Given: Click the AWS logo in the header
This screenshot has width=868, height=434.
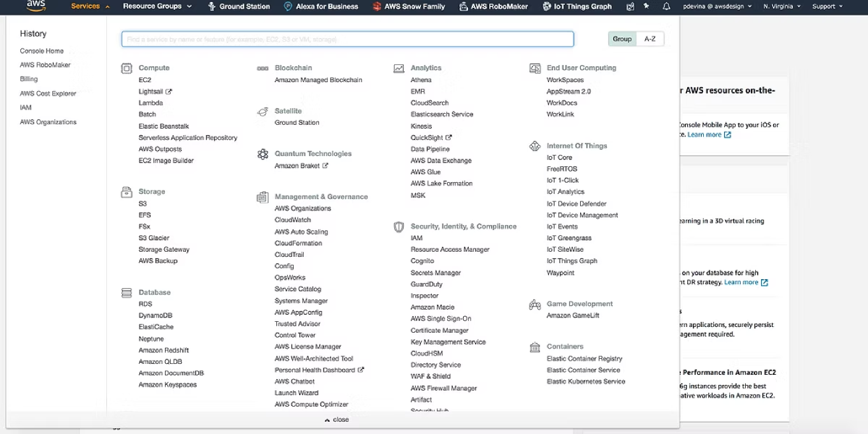Looking at the screenshot, I should tap(36, 6).
